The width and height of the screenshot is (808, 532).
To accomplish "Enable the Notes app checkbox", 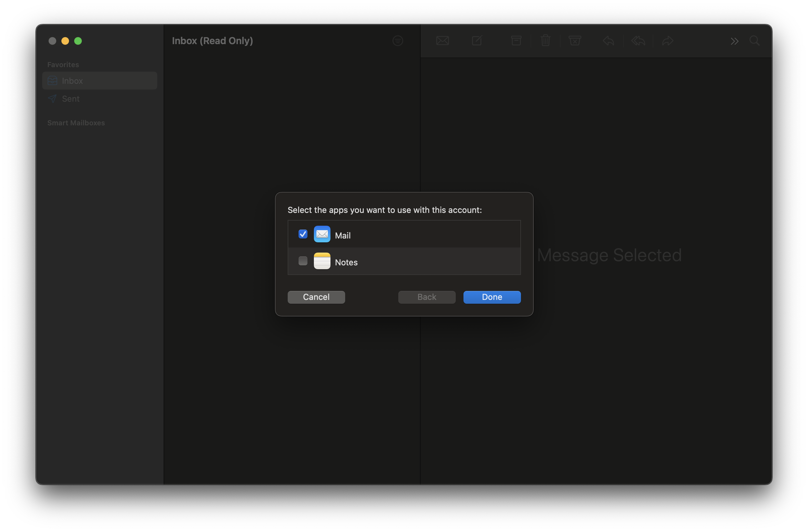I will (x=303, y=261).
